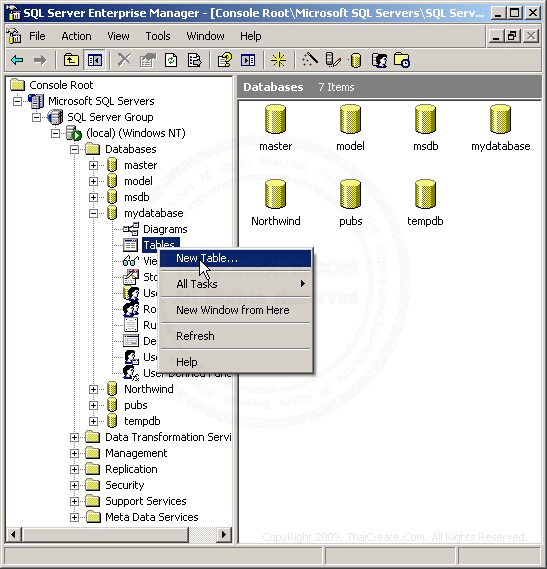547x569 pixels.
Task: Click the tree pane scroll right arrow
Action: 224,535
